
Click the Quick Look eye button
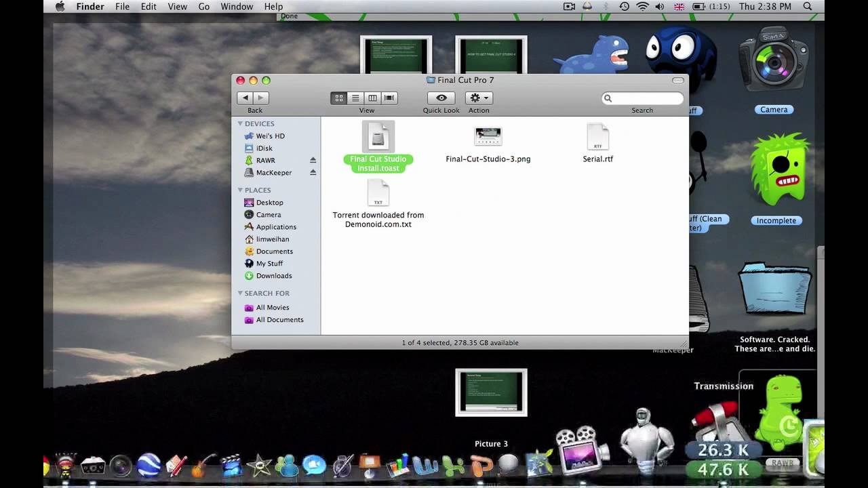[441, 98]
